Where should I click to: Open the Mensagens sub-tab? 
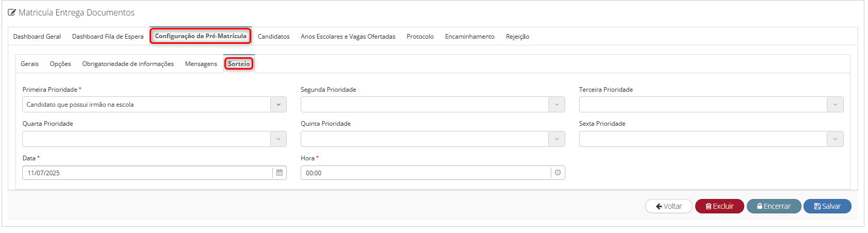tap(201, 64)
